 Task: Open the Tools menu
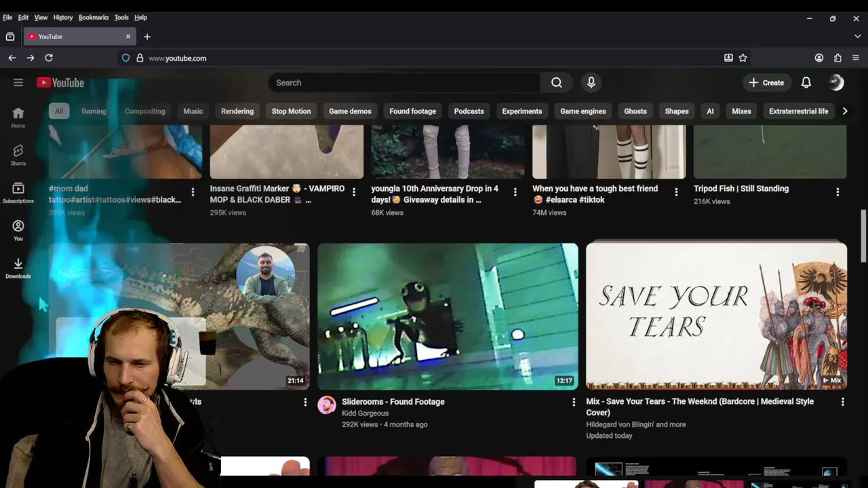point(121,18)
